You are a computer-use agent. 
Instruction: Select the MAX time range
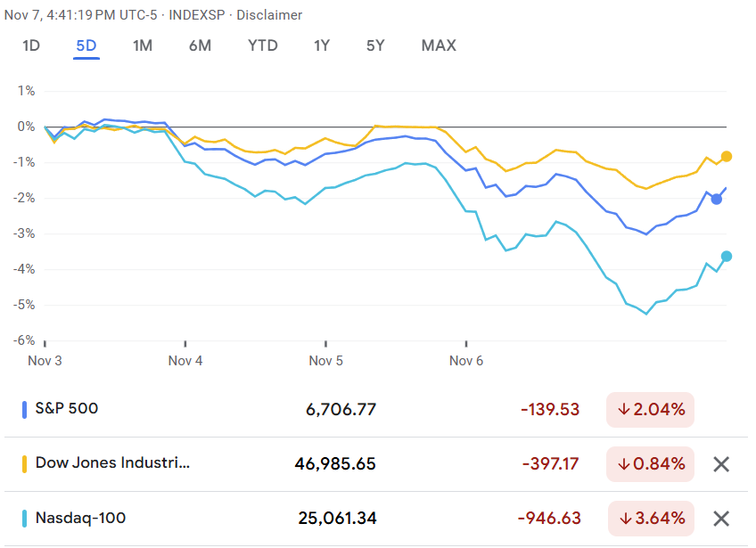(439, 45)
